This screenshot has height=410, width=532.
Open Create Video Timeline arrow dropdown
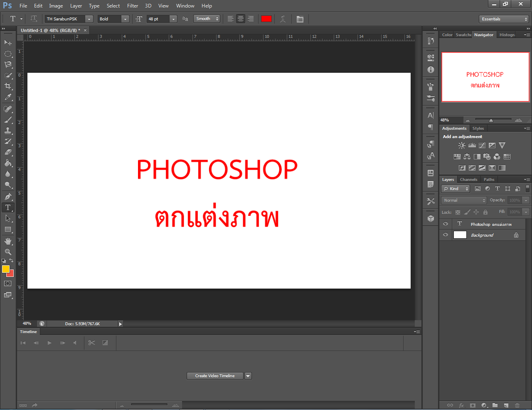[248, 376]
